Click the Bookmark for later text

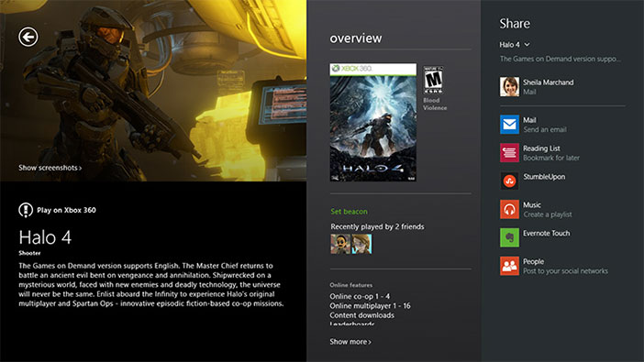551,158
